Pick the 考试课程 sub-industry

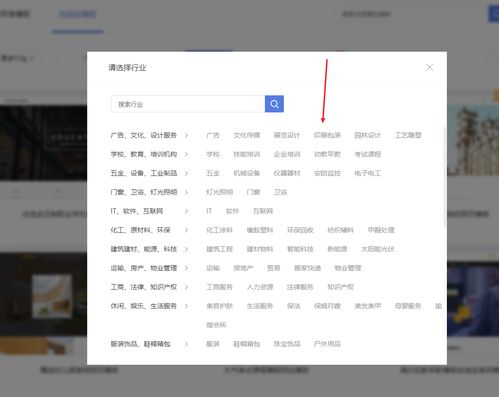(367, 154)
